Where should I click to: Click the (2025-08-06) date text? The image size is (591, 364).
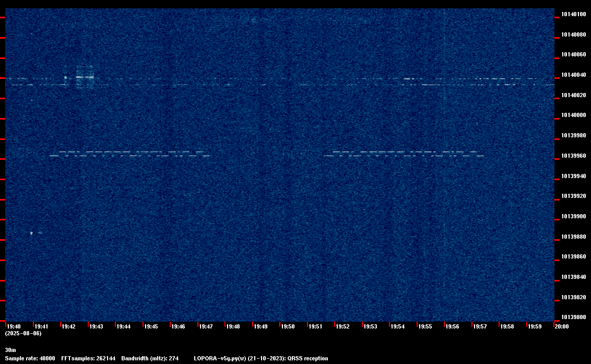23,333
